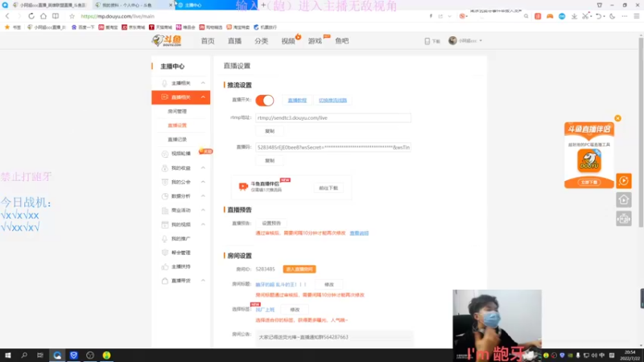Click the 数据分析 pie chart icon
Screen dimensions: 644x362
165,196
